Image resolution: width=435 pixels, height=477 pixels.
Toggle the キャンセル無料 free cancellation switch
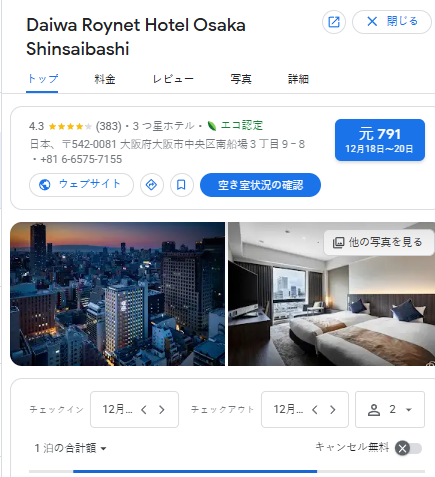tap(408, 448)
